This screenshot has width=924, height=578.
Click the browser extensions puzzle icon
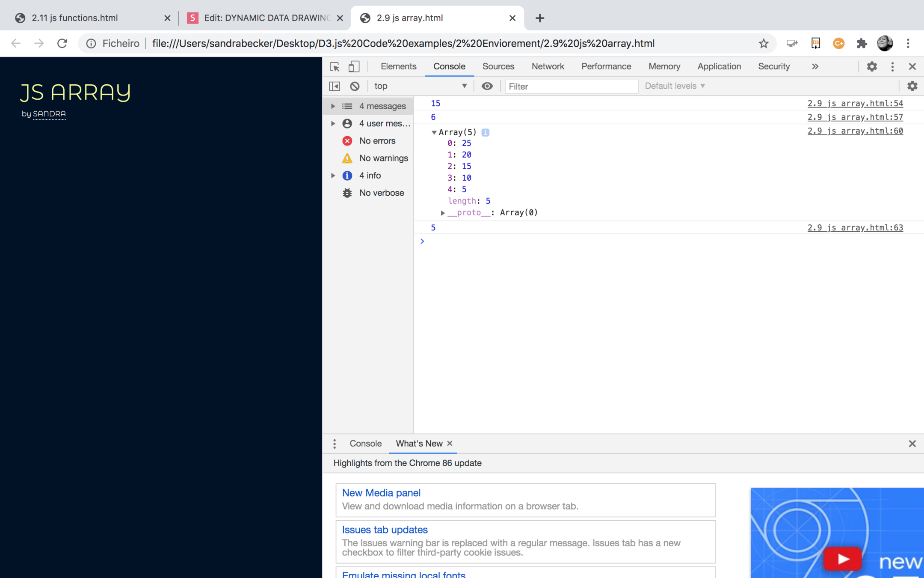862,43
